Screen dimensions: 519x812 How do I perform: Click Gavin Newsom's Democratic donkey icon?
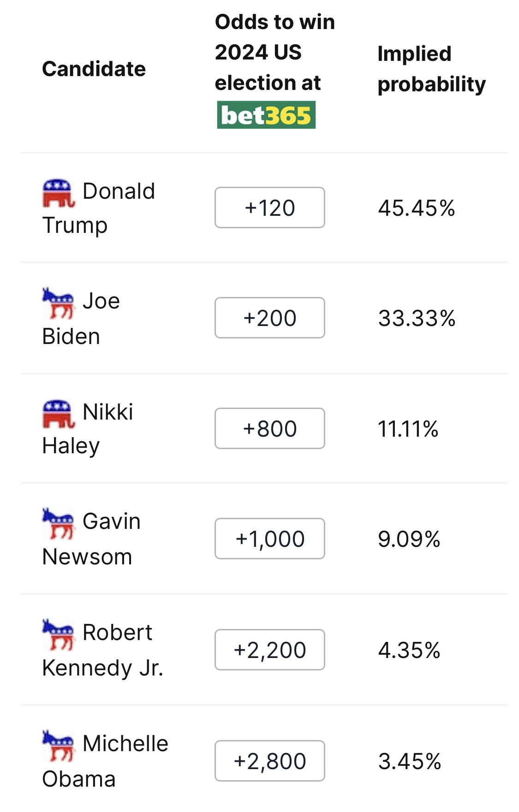(x=58, y=523)
